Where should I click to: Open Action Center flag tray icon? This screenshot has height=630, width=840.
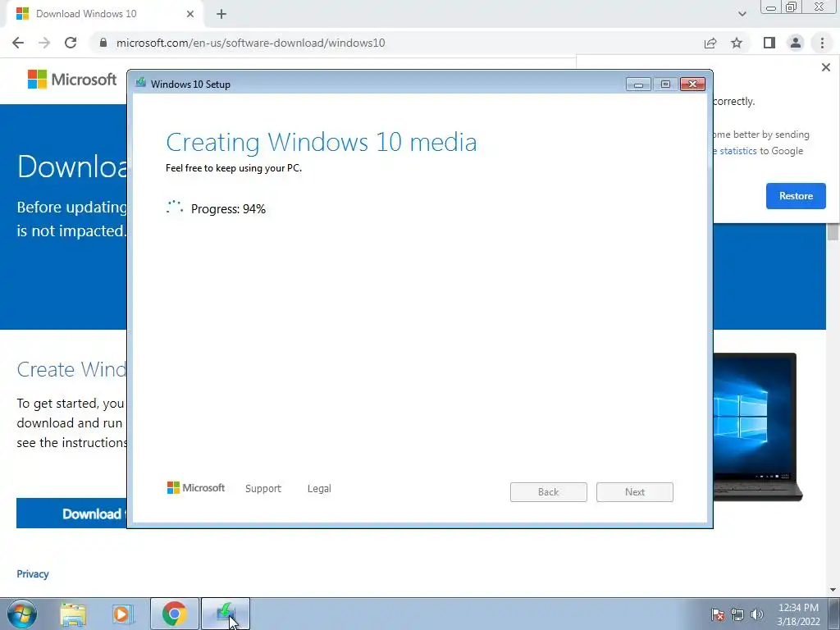point(718,614)
